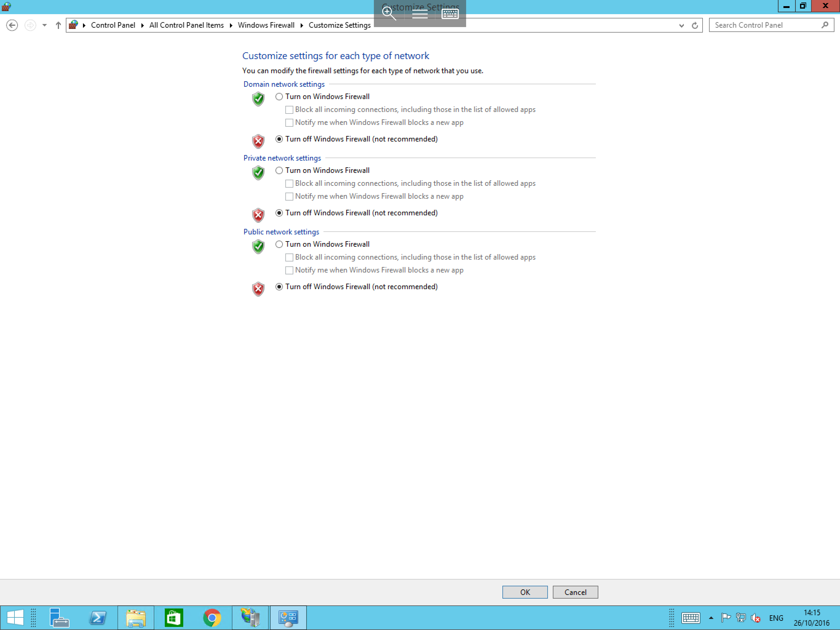Expand chevron after Windows Firewall breadcrumb
Image resolution: width=840 pixels, height=630 pixels.
(302, 25)
